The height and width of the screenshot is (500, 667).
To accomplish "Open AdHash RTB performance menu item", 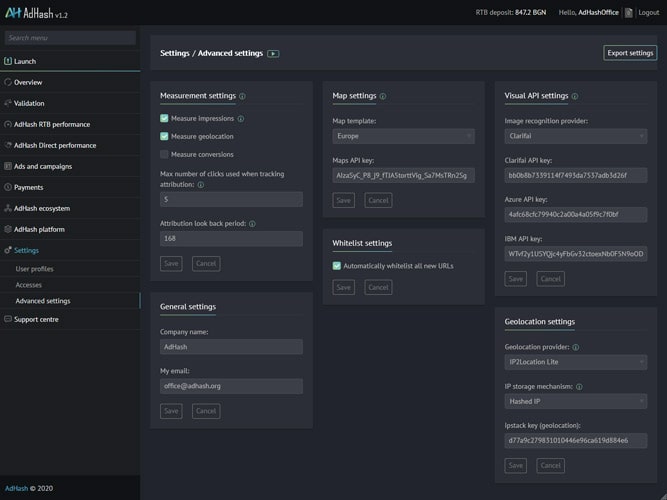I will click(x=51, y=124).
